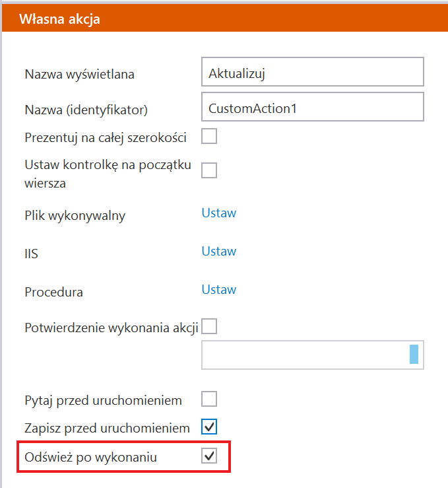Select the Ustaw link beside Procedura
This screenshot has width=448, height=488.
pos(219,289)
